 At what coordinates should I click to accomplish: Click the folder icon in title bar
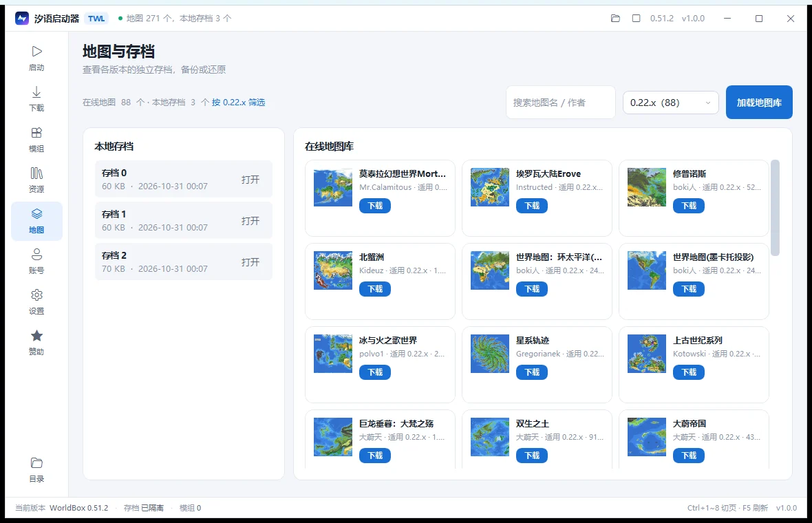pos(615,19)
